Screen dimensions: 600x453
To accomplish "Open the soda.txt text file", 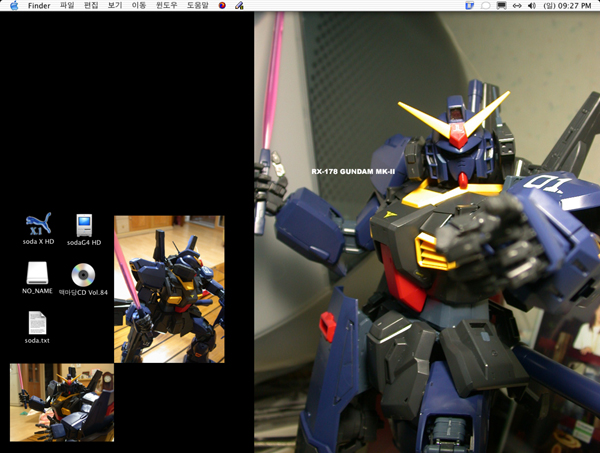I will [37, 322].
